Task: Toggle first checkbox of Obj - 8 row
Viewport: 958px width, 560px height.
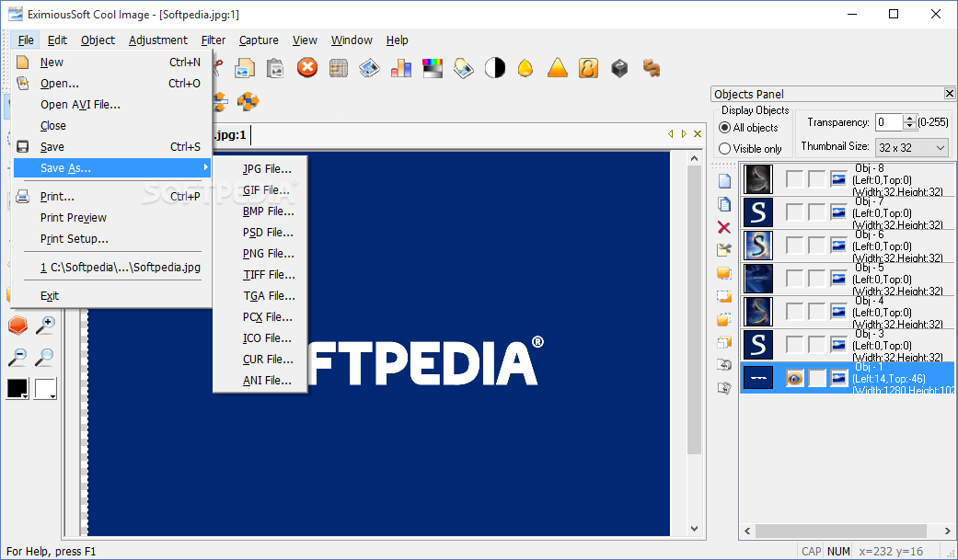Action: click(x=794, y=179)
